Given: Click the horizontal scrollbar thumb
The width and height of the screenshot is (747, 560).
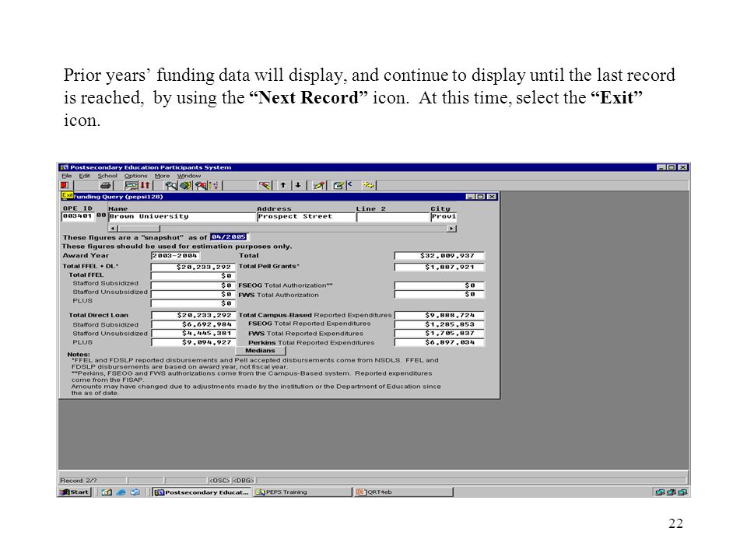Looking at the screenshot, I should (139, 229).
